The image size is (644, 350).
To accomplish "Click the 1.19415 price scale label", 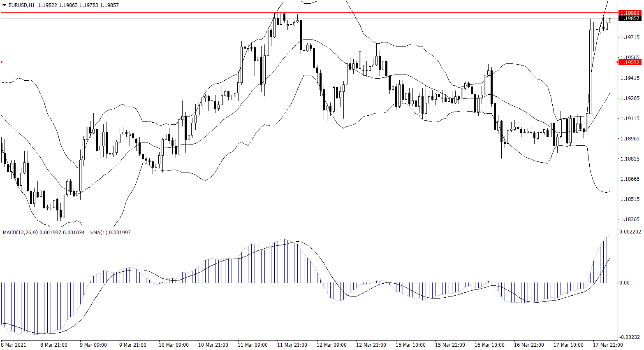I will [630, 78].
